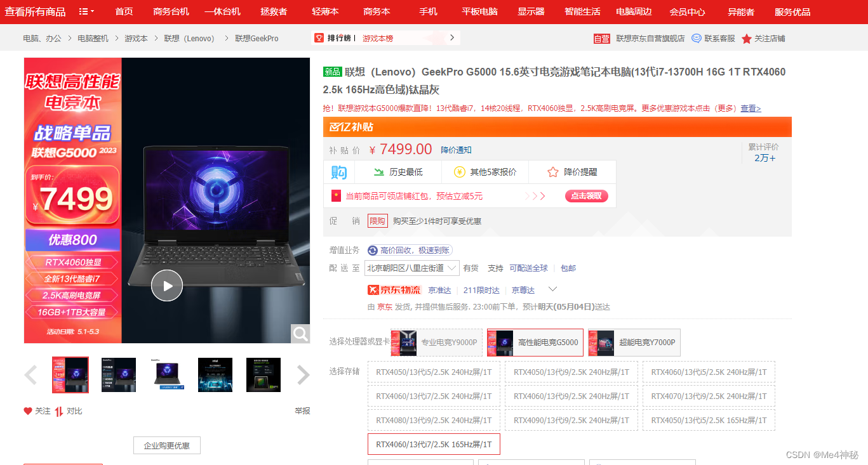Select RTX4070/13代i9/2.5K 240Hz屏/1T option

(709, 396)
